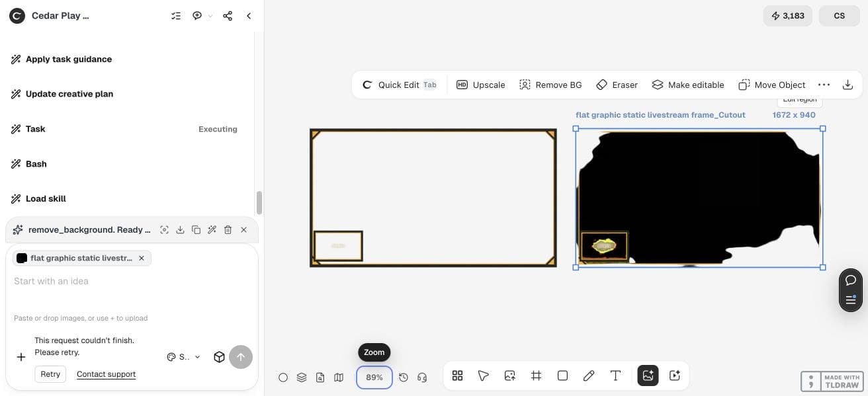Click the Upscale button
The height and width of the screenshot is (396, 868).
pyautogui.click(x=481, y=85)
